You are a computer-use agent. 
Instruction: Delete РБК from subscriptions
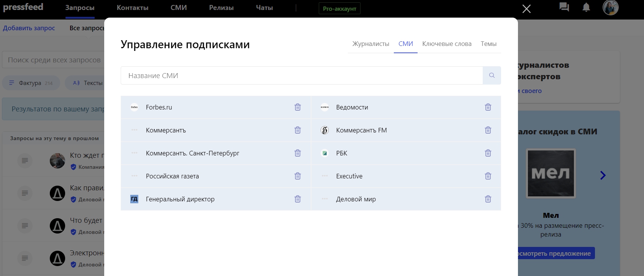(488, 153)
